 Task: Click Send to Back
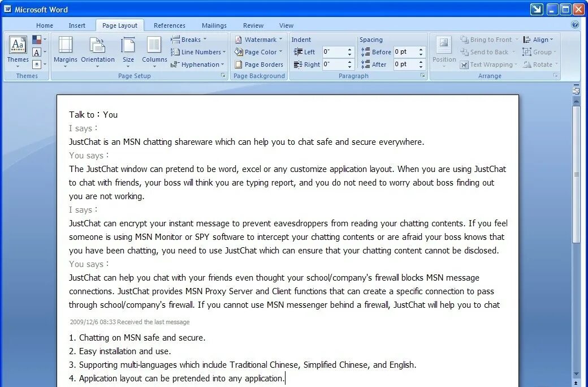pos(488,52)
